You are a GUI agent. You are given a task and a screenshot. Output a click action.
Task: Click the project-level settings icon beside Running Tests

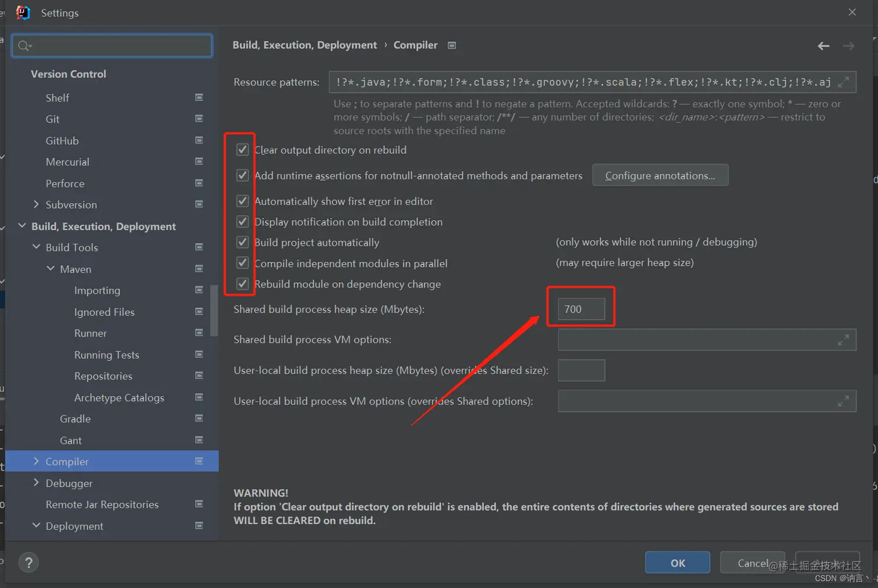(199, 354)
